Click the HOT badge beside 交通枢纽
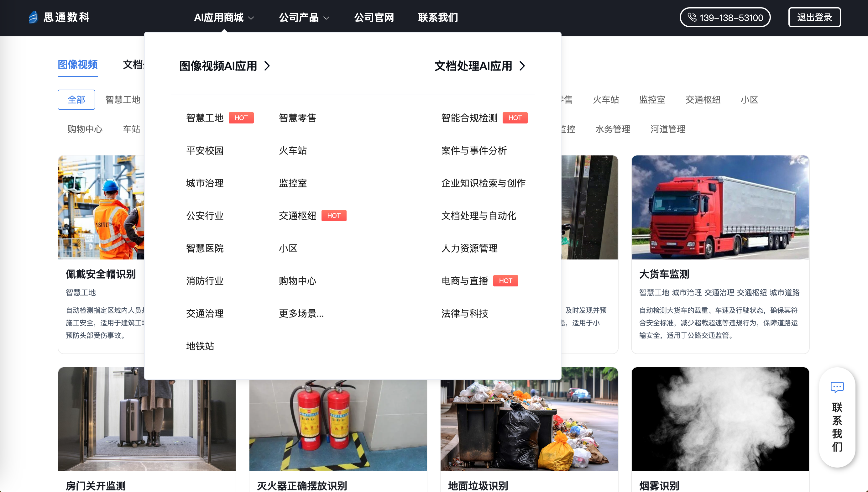Image resolution: width=868 pixels, height=492 pixels. point(333,216)
